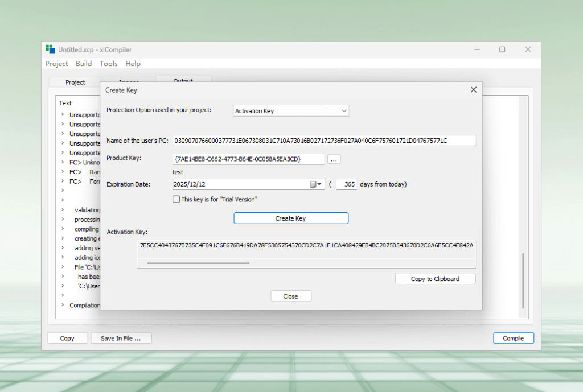The image size is (583, 392).
Task: Click the "..." browse button beside Product Key
Action: click(334, 159)
